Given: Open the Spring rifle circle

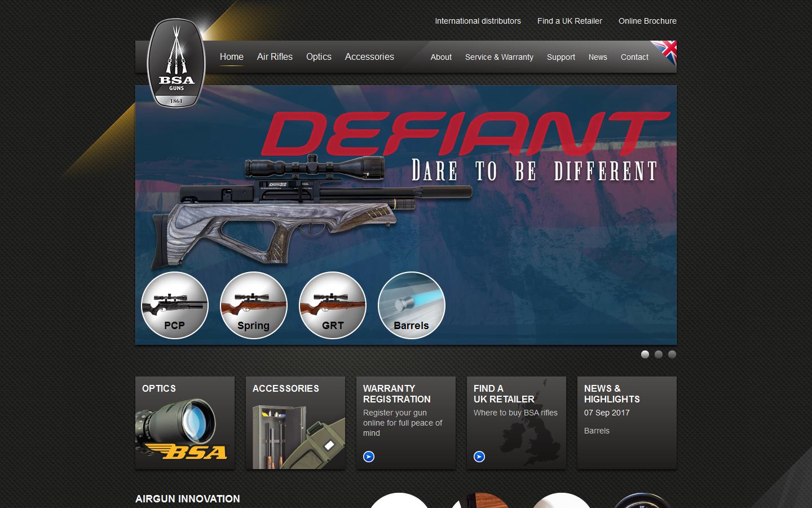Looking at the screenshot, I should [x=254, y=305].
